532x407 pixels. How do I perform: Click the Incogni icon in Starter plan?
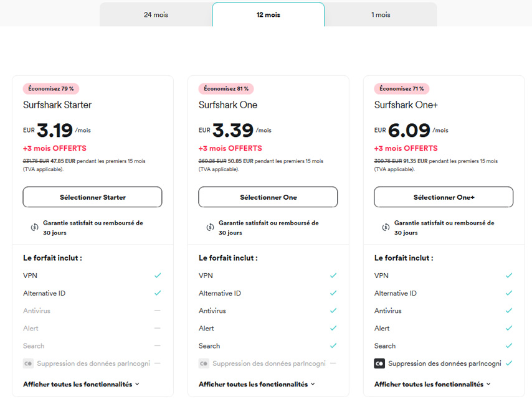29,363
